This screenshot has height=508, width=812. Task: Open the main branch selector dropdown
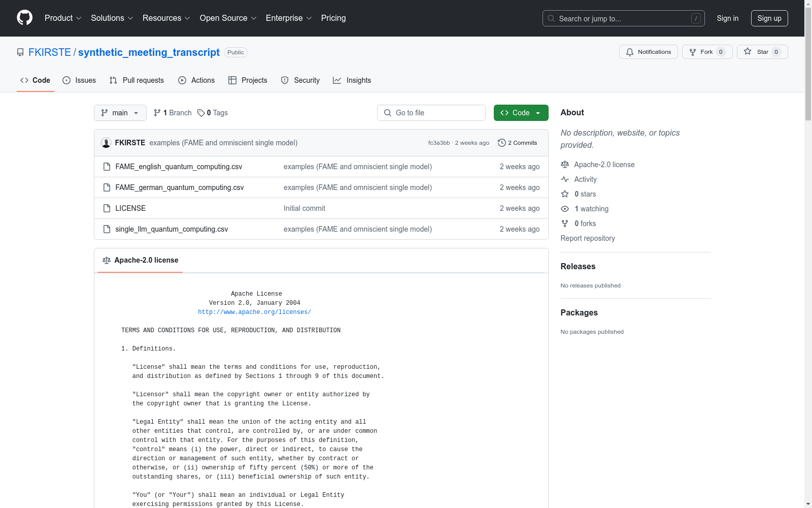pos(120,113)
